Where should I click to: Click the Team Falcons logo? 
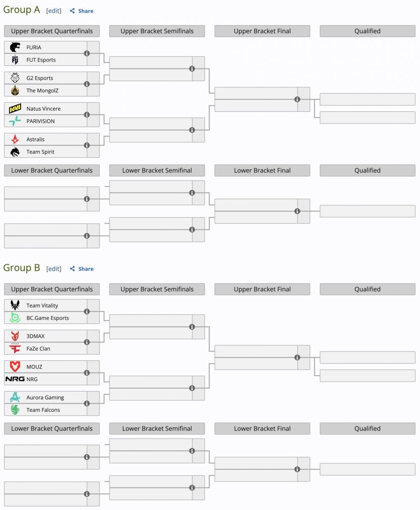point(15,410)
